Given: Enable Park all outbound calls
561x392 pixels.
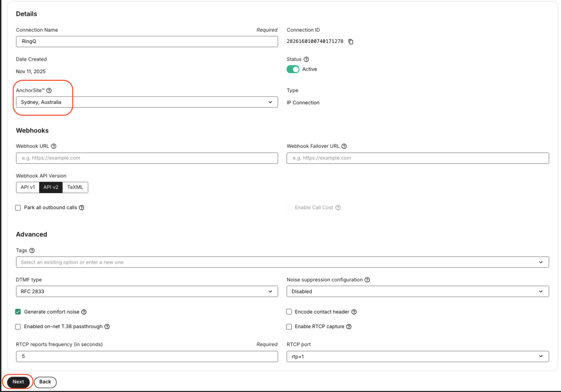Looking at the screenshot, I should pos(18,207).
